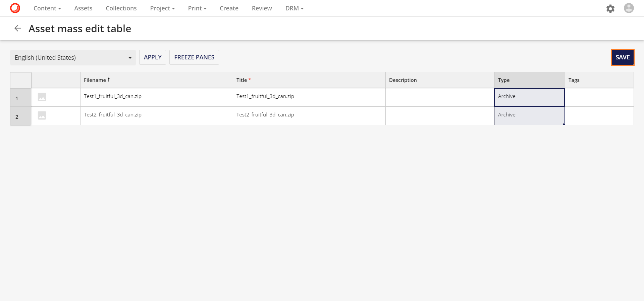Viewport: 644px width, 301px height.
Task: Expand the Content menu
Action: pos(47,8)
